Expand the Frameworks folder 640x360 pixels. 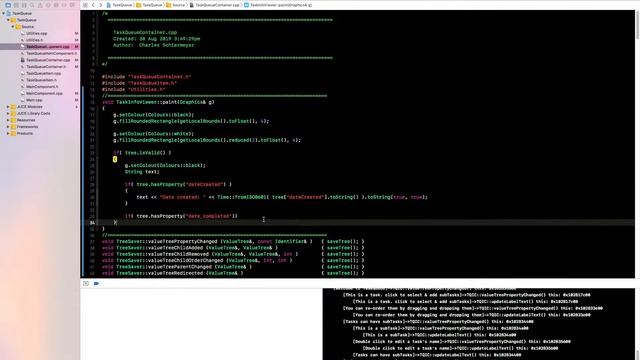click(x=8, y=127)
